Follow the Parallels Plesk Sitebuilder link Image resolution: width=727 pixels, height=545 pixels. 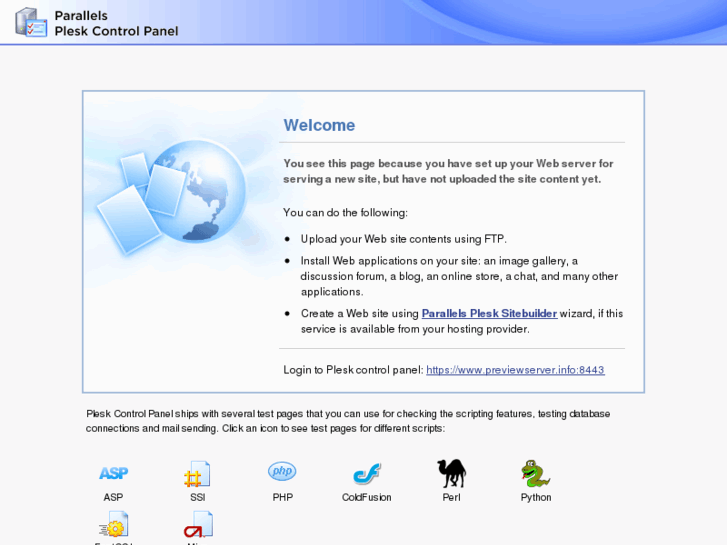489,314
